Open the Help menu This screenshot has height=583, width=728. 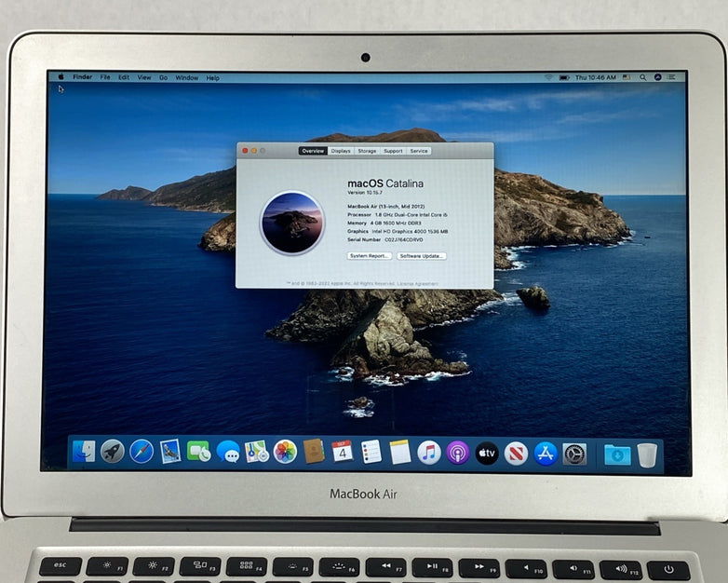point(212,78)
